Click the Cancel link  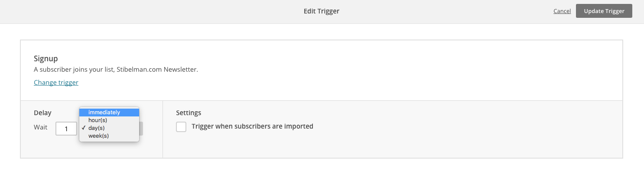pyautogui.click(x=562, y=11)
